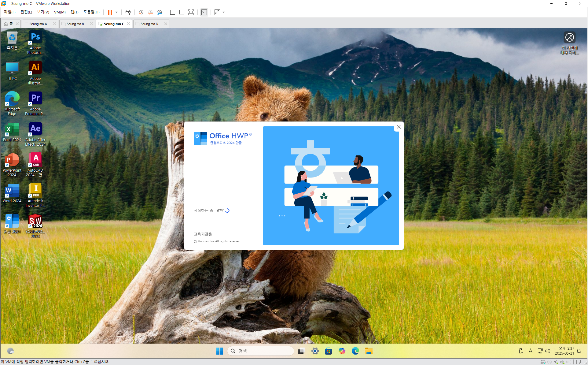Click the taskbar search box

pyautogui.click(x=261, y=351)
